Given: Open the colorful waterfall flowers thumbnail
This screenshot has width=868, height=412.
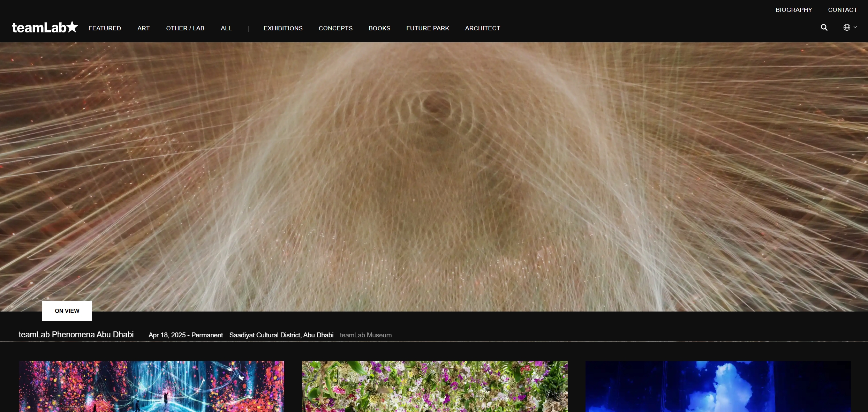Looking at the screenshot, I should click(x=151, y=387).
